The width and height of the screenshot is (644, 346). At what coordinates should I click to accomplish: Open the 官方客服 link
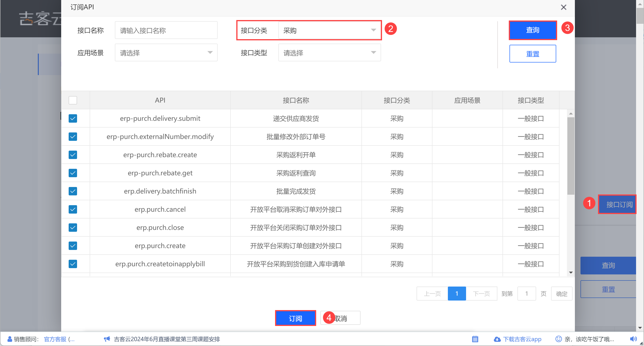pyautogui.click(x=55, y=339)
